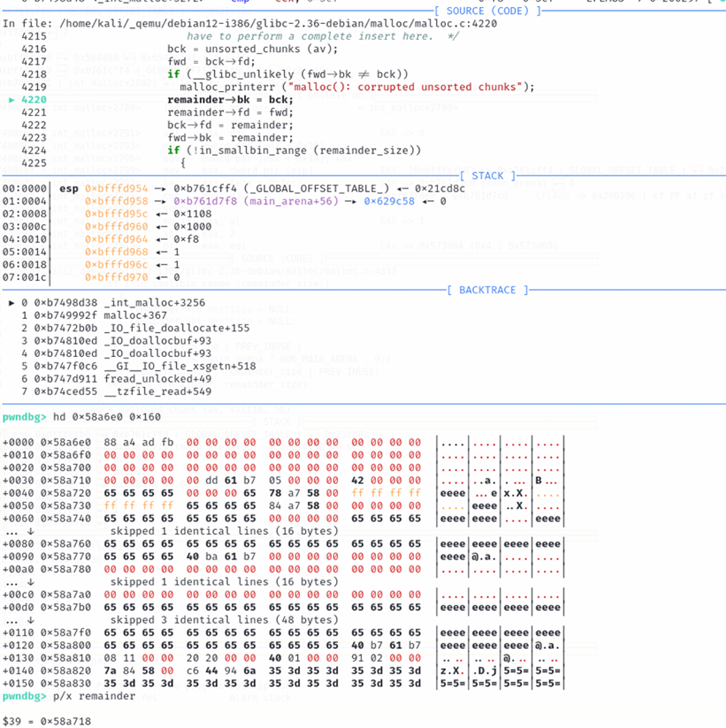
Task: Select source line 4223 fwd->bk = remainder
Action: click(230, 137)
